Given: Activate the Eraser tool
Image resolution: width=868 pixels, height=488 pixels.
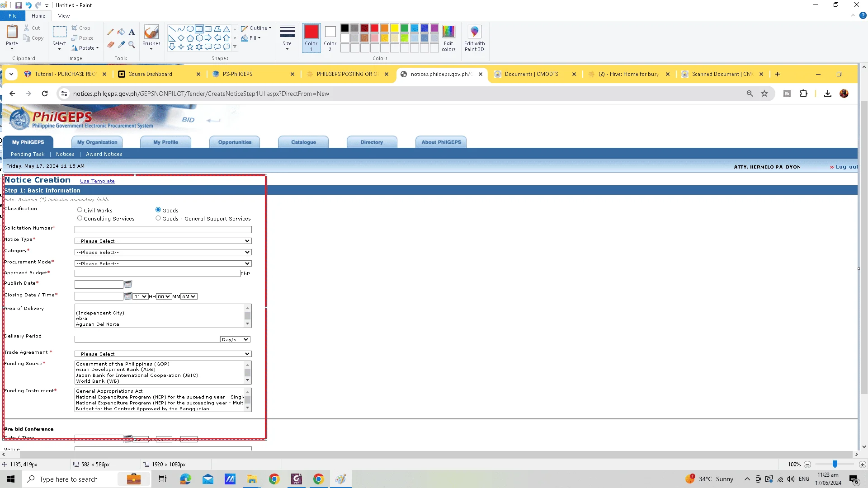Looking at the screenshot, I should tap(110, 45).
